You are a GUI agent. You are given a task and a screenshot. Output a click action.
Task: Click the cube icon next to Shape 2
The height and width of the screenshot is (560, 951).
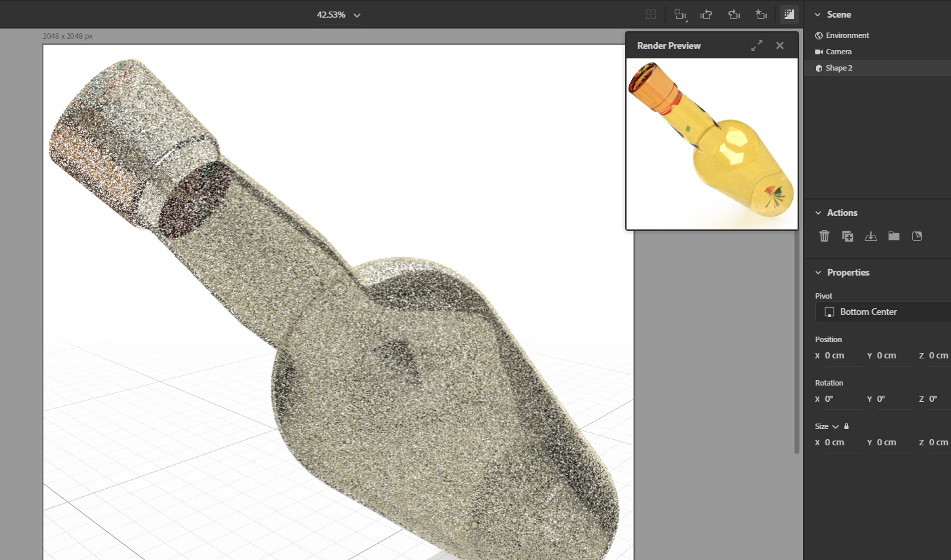pos(819,68)
